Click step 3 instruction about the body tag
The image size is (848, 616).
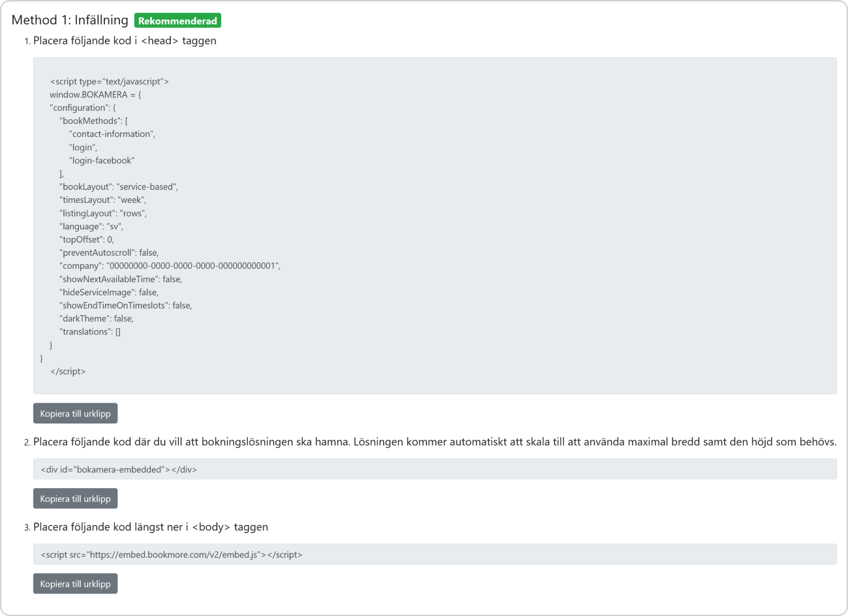[151, 527]
